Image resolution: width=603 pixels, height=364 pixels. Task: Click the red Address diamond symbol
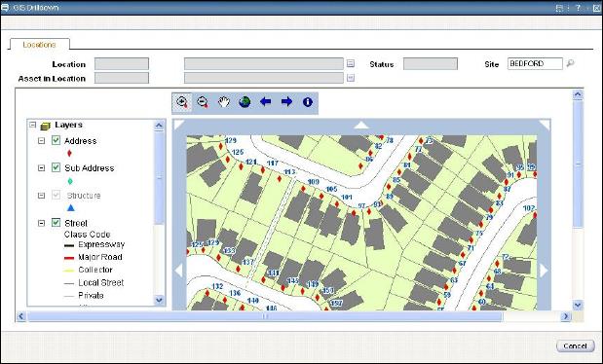69,154
